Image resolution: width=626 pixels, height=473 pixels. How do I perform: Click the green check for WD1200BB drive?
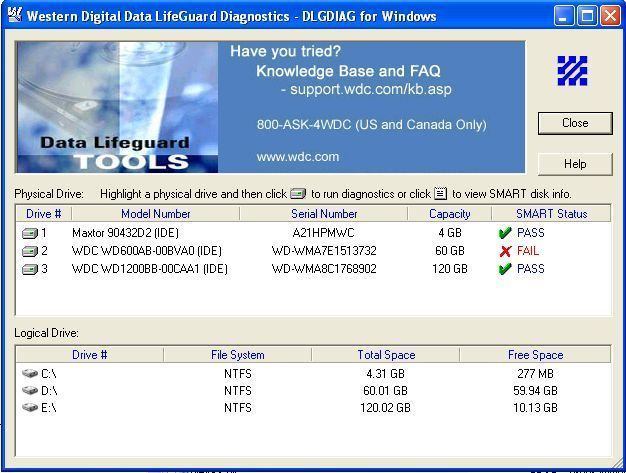[505, 269]
